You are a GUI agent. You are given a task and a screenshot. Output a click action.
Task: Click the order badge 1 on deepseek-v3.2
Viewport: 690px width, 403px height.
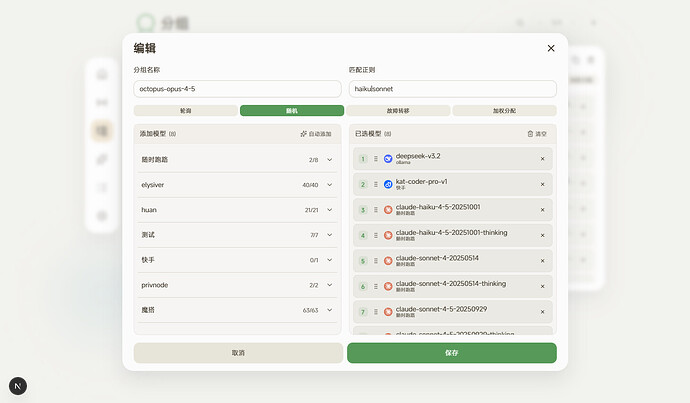coord(363,159)
